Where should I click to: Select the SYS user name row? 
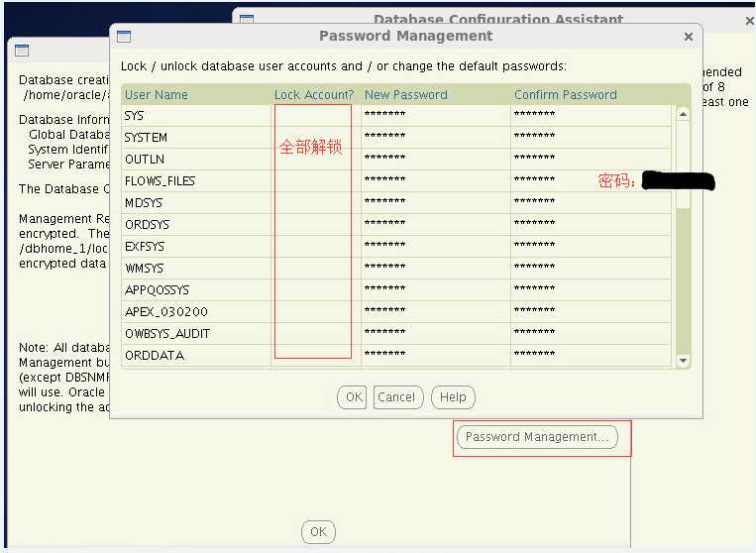coord(196,116)
